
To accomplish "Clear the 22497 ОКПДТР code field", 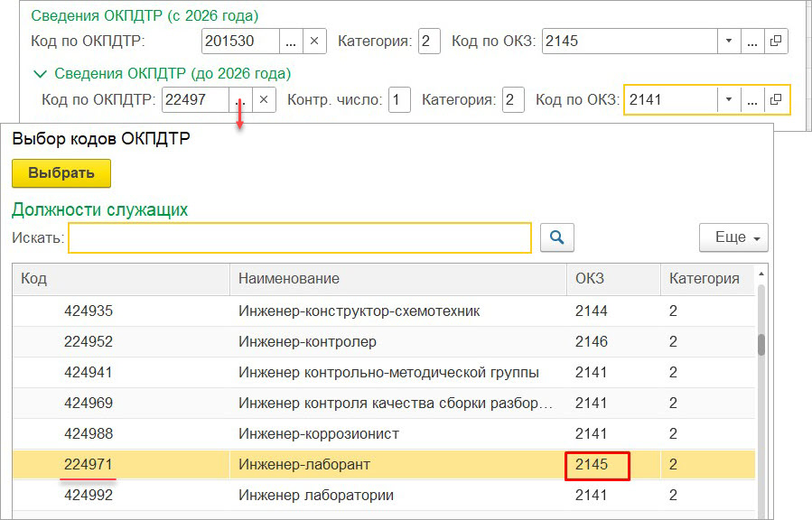I will 262,100.
